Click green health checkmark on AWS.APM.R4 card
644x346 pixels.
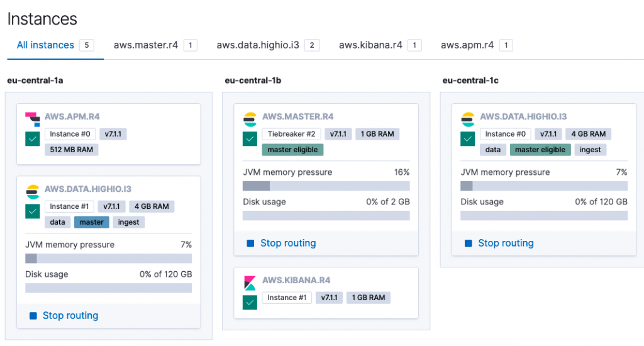coord(33,139)
